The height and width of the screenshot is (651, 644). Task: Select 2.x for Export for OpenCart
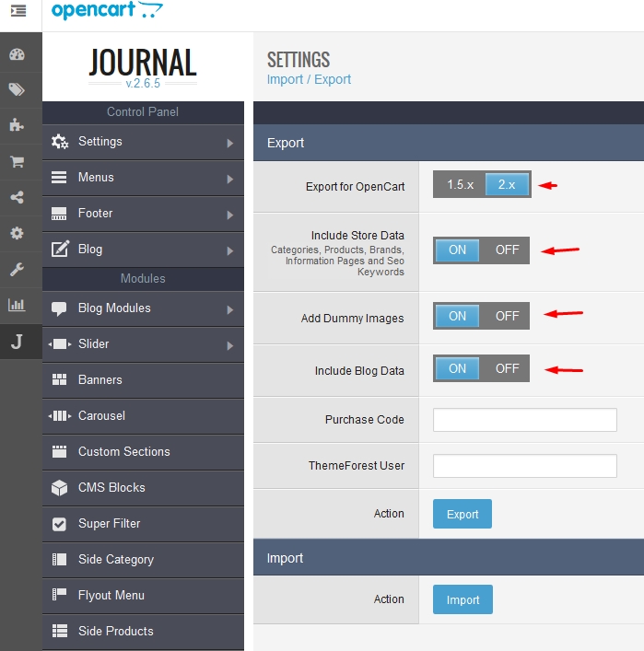coord(508,184)
